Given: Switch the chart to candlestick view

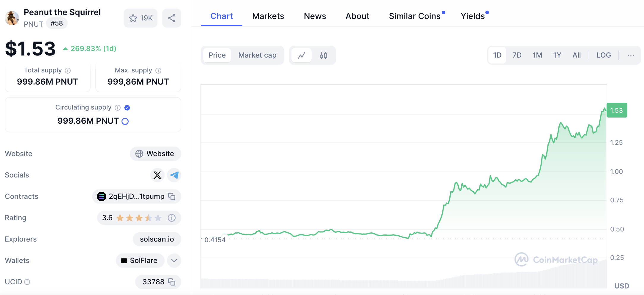Looking at the screenshot, I should click(323, 55).
